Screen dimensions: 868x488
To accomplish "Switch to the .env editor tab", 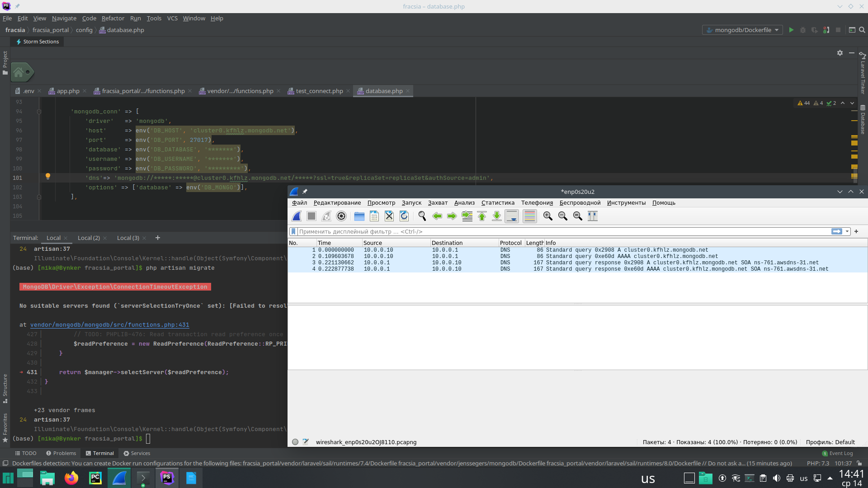I will pyautogui.click(x=28, y=91).
